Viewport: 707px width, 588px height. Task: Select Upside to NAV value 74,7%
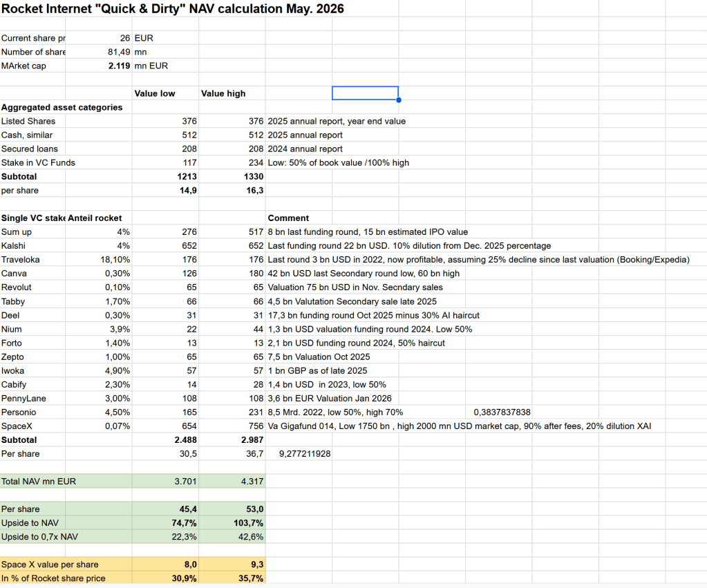coord(184,523)
